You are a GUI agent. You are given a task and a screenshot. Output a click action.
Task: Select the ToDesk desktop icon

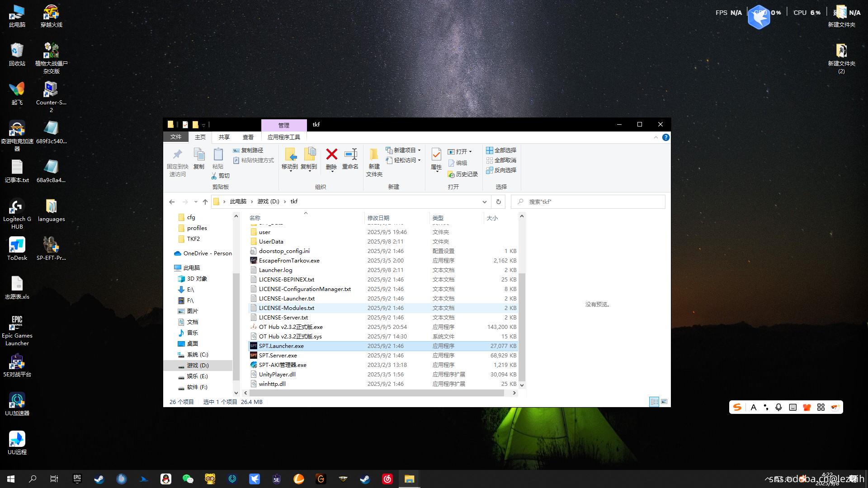click(x=17, y=249)
